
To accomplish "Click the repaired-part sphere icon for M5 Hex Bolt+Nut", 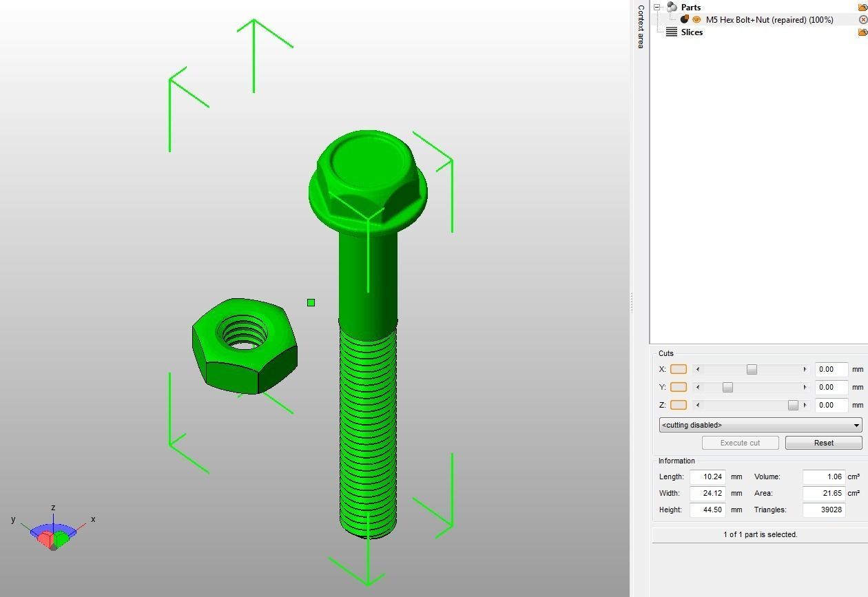I will 685,19.
